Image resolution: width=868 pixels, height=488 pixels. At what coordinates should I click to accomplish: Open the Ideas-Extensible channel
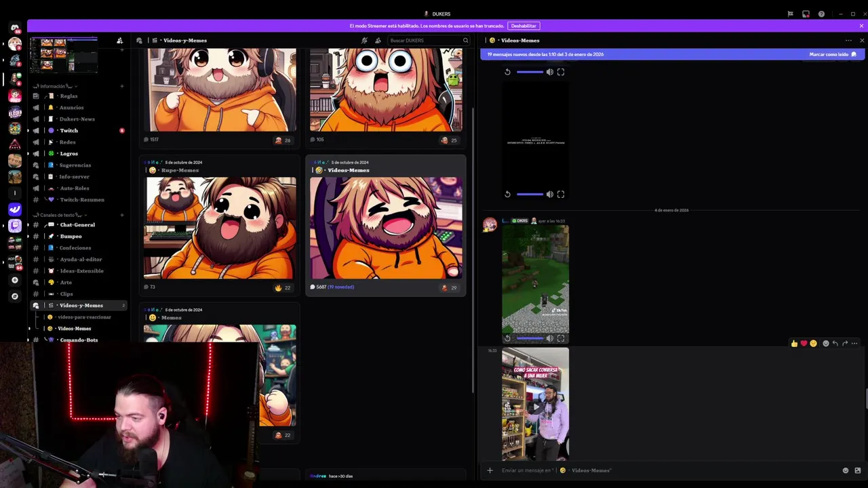tap(81, 270)
